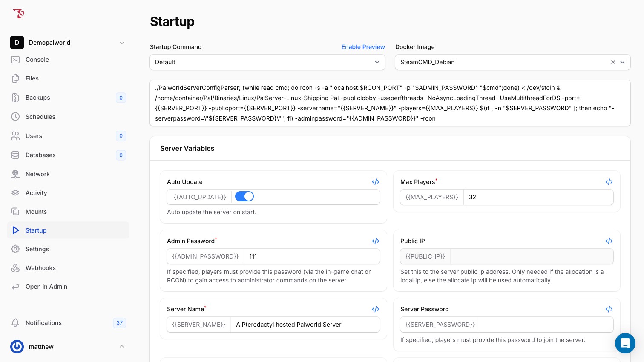
Task: Click the {{AUTO_UPDATE}} variable label
Action: 200,197
